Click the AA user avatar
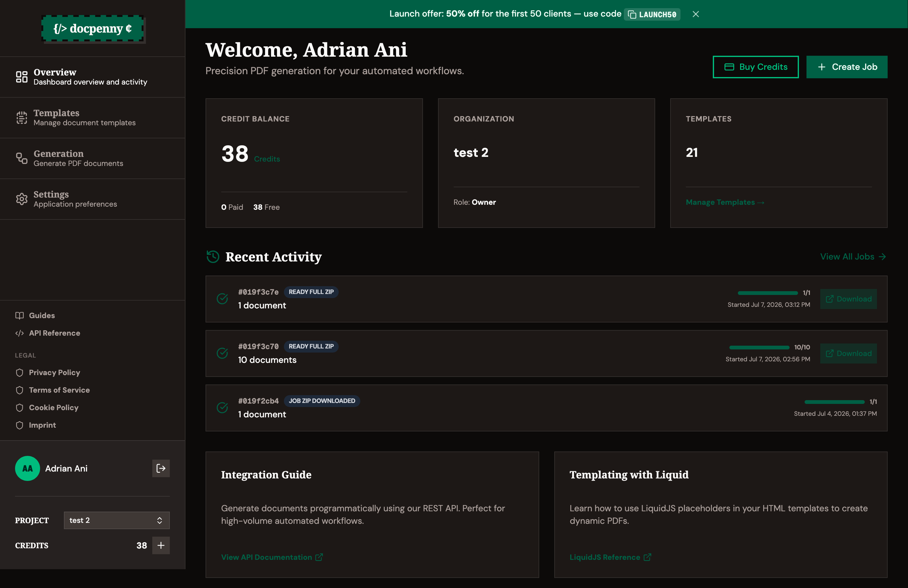This screenshot has height=588, width=908. (28, 468)
